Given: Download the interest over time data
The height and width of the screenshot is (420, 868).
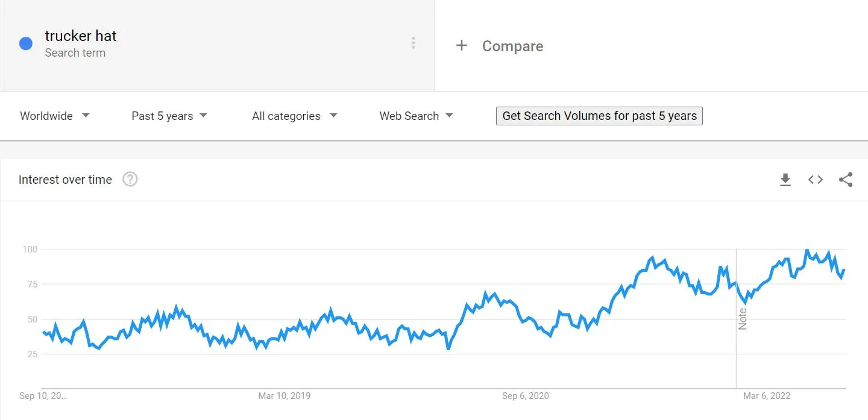Looking at the screenshot, I should 785,180.
